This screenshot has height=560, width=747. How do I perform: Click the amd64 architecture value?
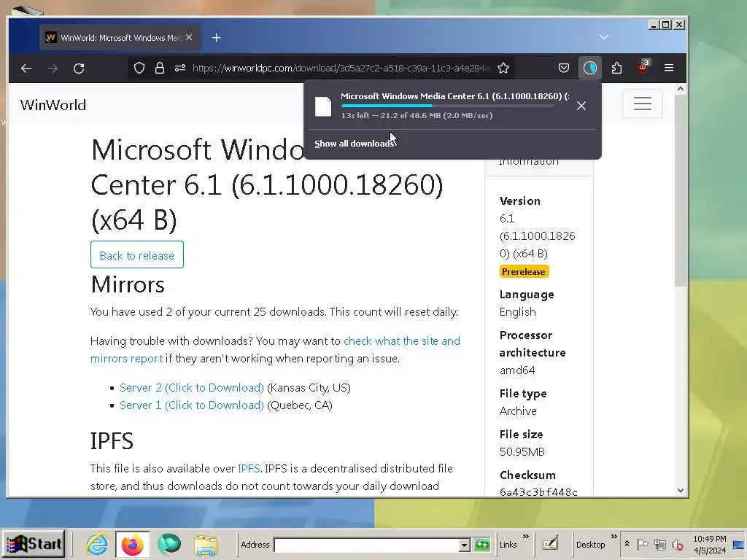(517, 370)
